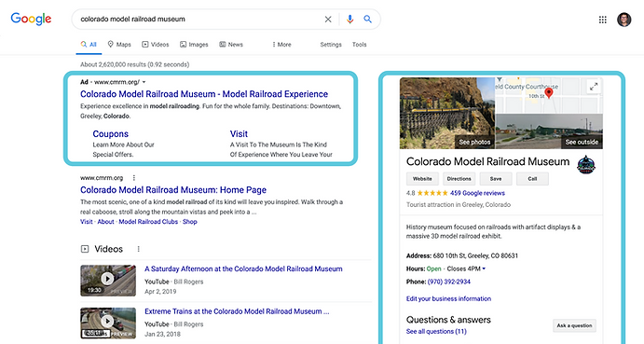Viewport: 644px width, 344px height.
Task: Select the All results tab
Action: (89, 45)
